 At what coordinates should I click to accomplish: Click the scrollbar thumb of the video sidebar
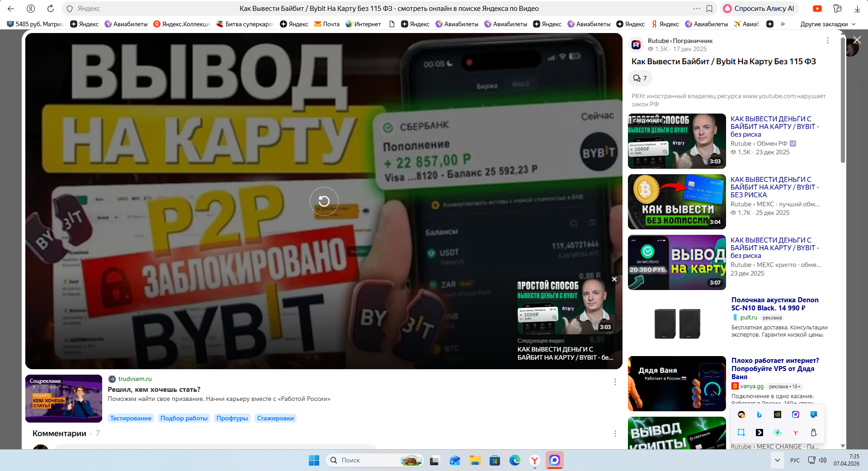(x=843, y=100)
